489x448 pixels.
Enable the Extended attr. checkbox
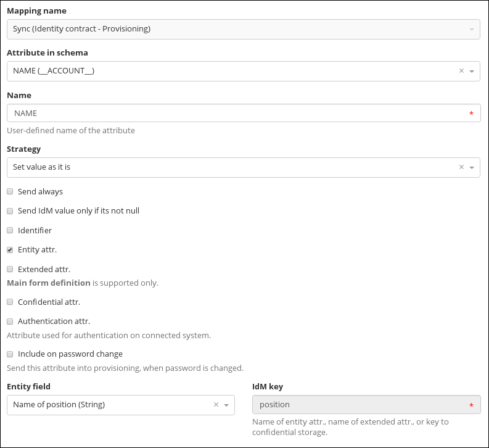click(x=10, y=269)
